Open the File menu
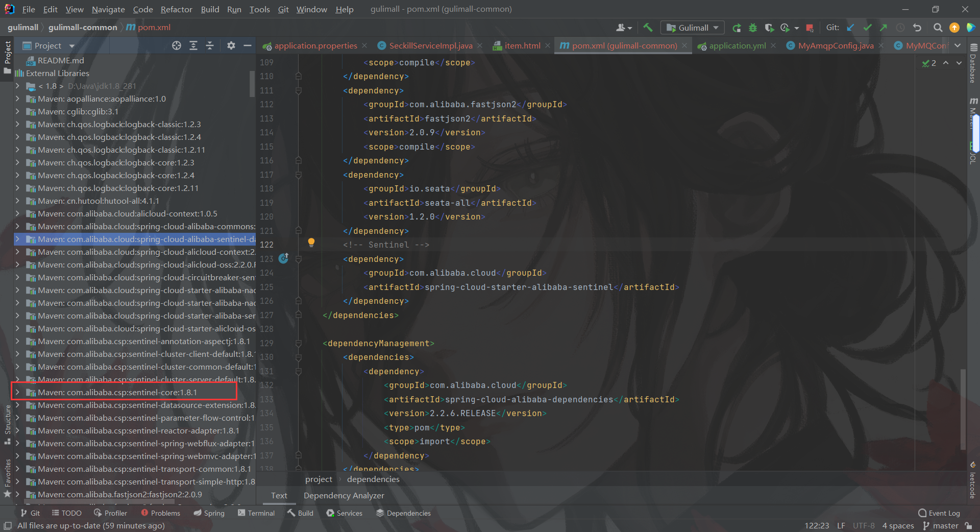This screenshot has width=980, height=532. (x=29, y=9)
